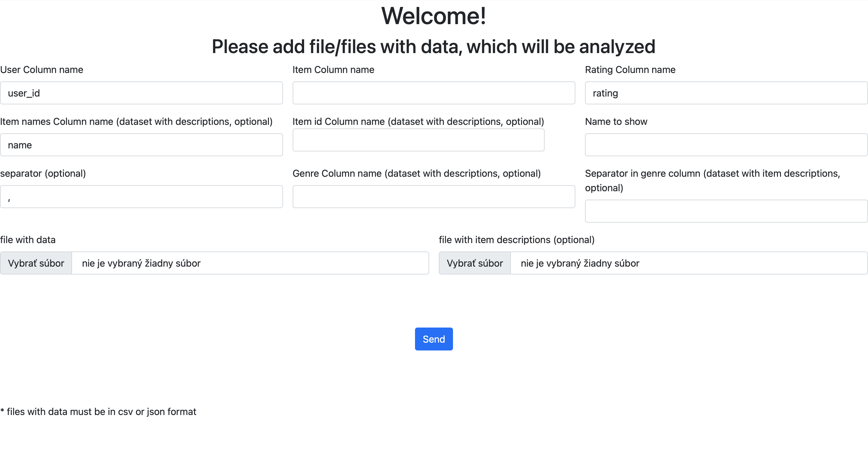This screenshot has width=868, height=450.
Task: Click the Separator in genre column input
Action: [726, 211]
